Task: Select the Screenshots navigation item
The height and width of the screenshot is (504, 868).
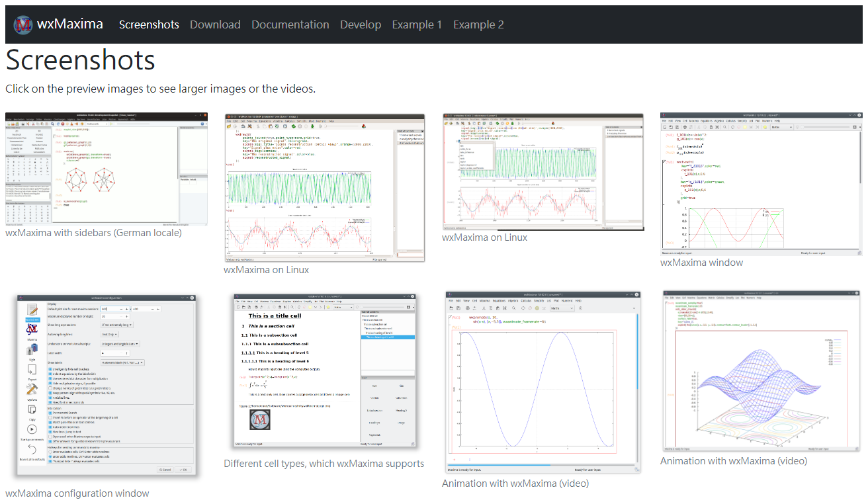Action: (149, 24)
